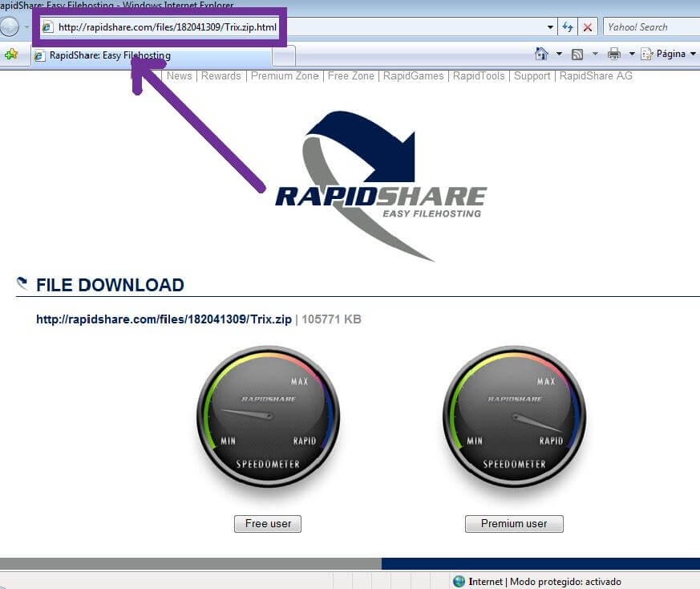Click the Trix.zip file download link
This screenshot has height=589, width=700.
click(x=164, y=319)
